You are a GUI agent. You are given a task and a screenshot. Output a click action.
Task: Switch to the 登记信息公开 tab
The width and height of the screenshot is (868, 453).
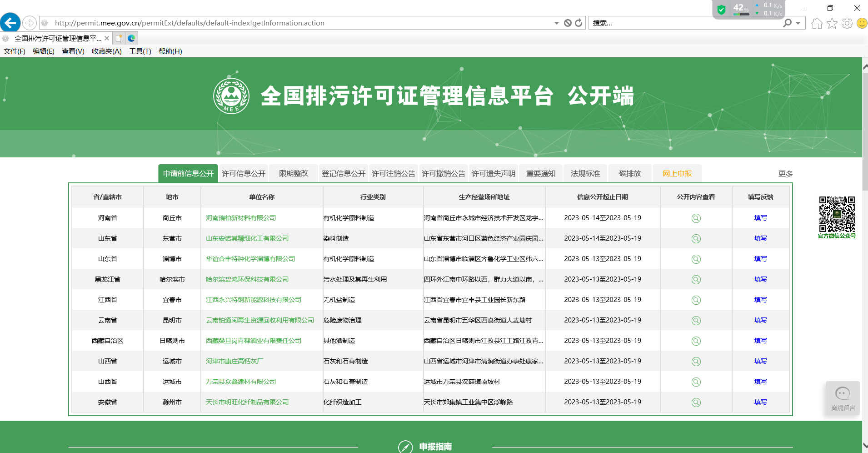point(344,173)
